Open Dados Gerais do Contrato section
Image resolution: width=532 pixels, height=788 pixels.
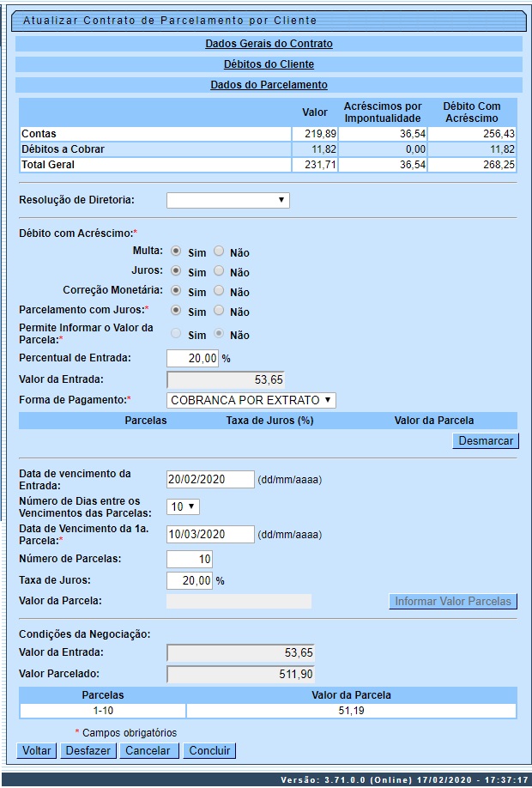coord(269,43)
